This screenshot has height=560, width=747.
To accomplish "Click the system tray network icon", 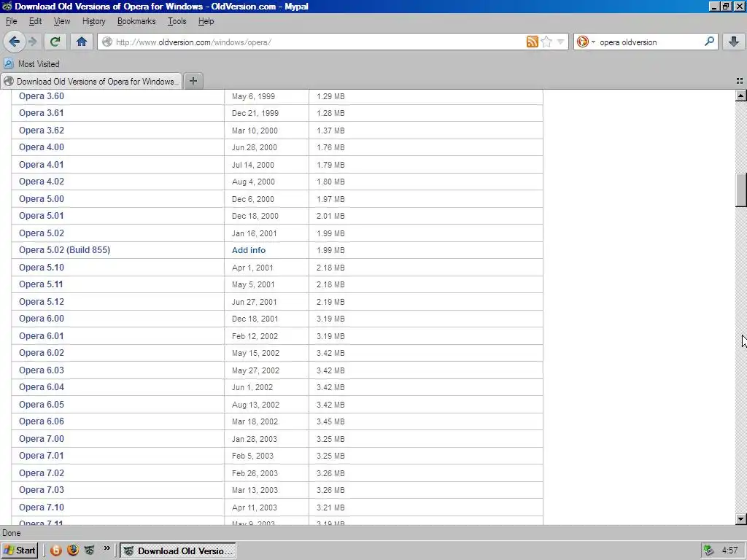I will pyautogui.click(x=709, y=551).
